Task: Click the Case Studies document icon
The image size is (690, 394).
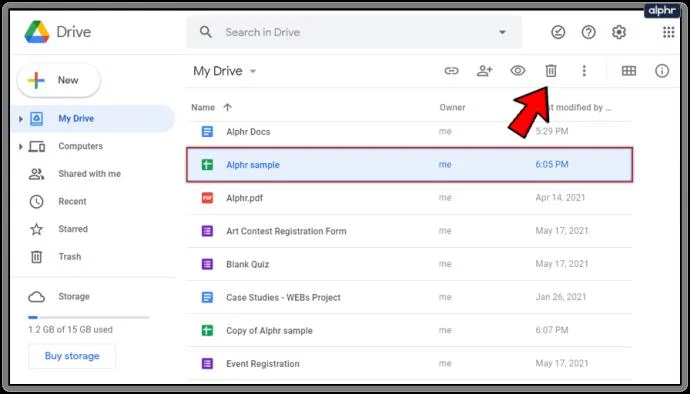Action: click(207, 297)
